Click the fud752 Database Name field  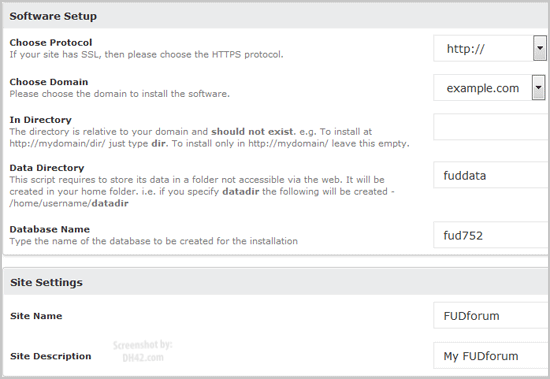pos(491,235)
